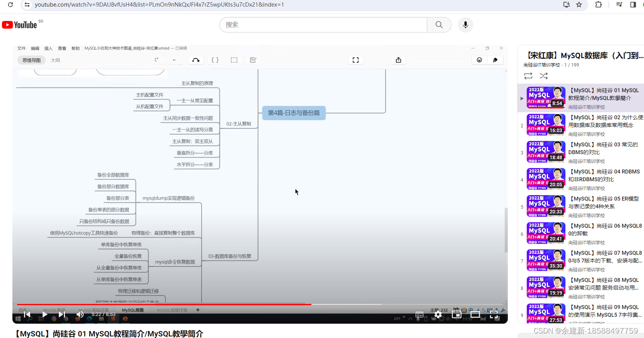
Task: Click XMind's relationship curved-arrow tool
Action: click(x=196, y=60)
